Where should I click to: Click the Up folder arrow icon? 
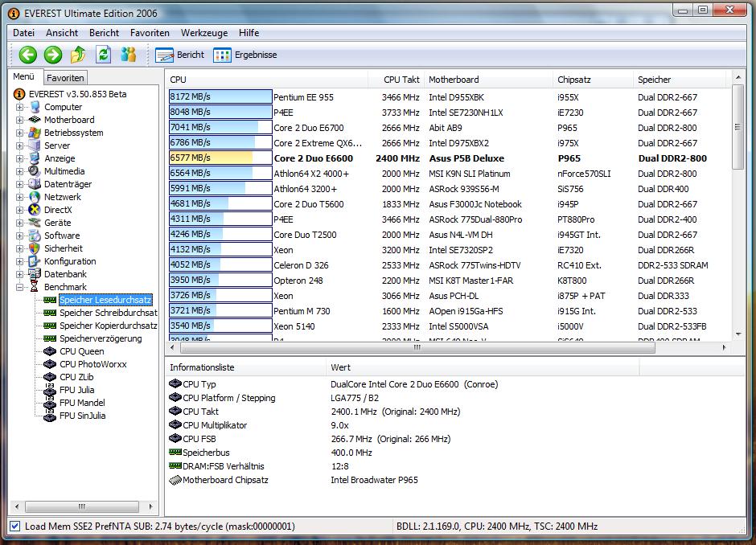pyautogui.click(x=78, y=55)
